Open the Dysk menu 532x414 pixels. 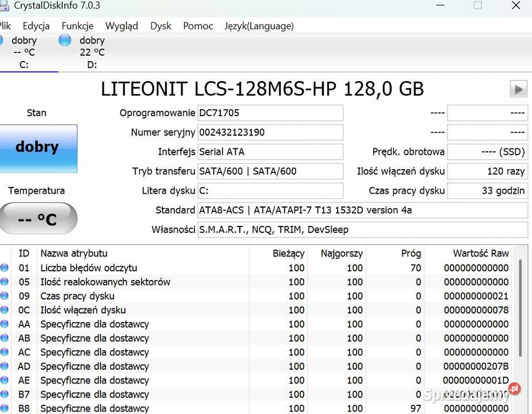coord(160,26)
